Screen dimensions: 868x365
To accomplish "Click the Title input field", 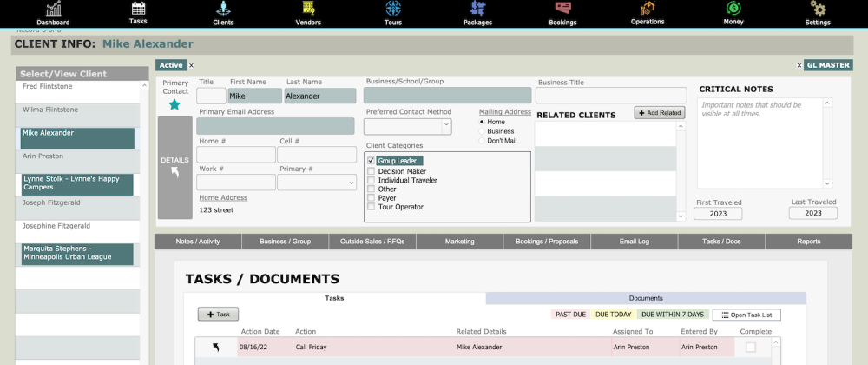I will click(x=212, y=96).
